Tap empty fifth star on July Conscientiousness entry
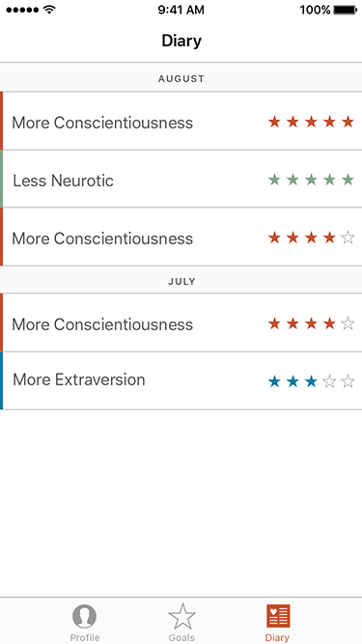The width and height of the screenshot is (362, 644). click(x=348, y=323)
